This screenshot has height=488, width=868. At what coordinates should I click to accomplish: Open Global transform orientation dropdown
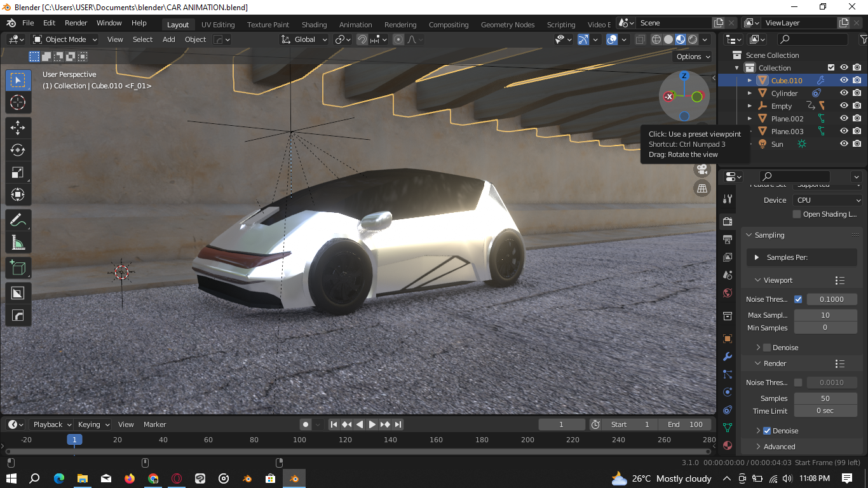304,39
